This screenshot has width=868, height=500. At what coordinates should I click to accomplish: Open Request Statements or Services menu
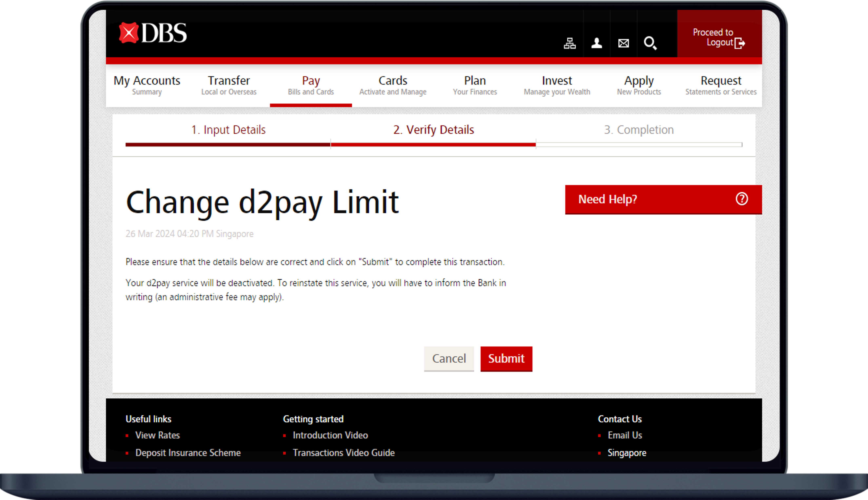721,85
